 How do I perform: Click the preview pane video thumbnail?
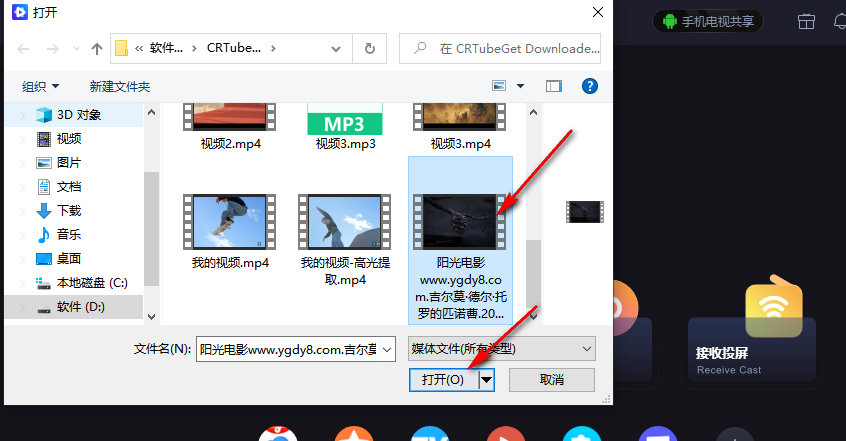(x=584, y=212)
